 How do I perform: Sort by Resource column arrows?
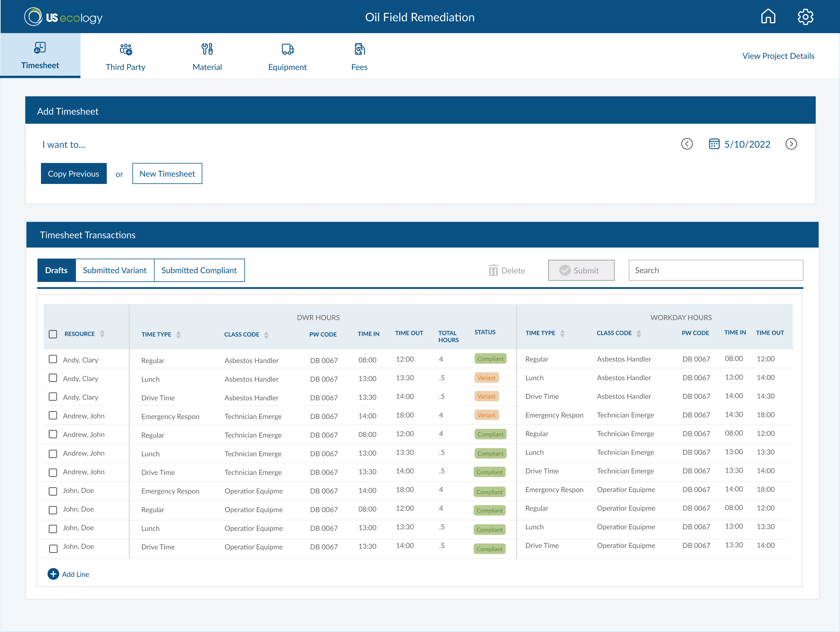pyautogui.click(x=102, y=334)
